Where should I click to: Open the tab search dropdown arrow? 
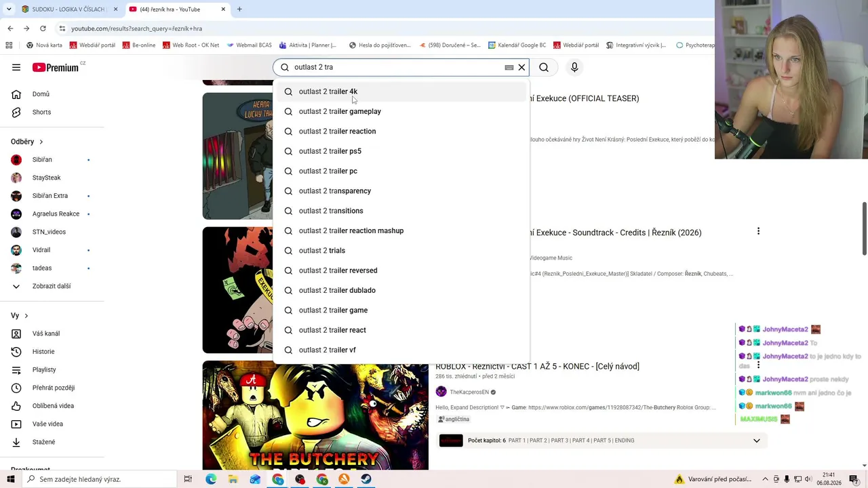[9, 9]
